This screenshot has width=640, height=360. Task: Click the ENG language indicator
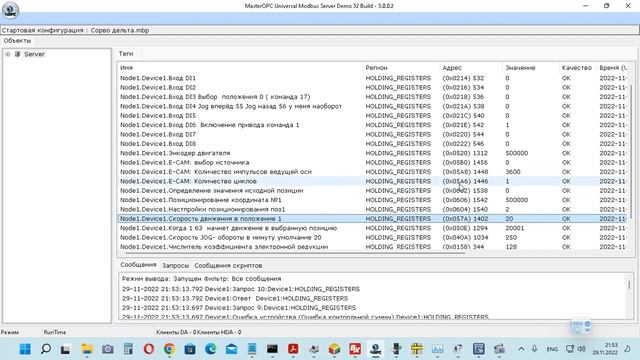click(552, 349)
